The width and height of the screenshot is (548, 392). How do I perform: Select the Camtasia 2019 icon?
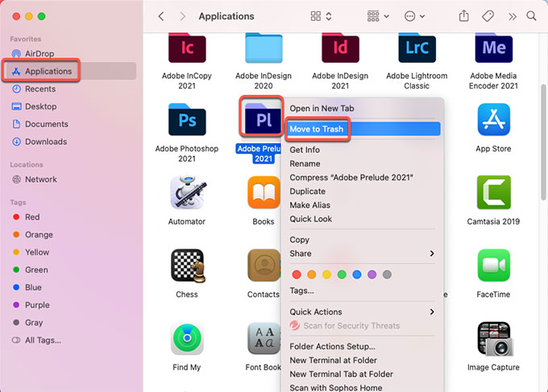click(493, 192)
